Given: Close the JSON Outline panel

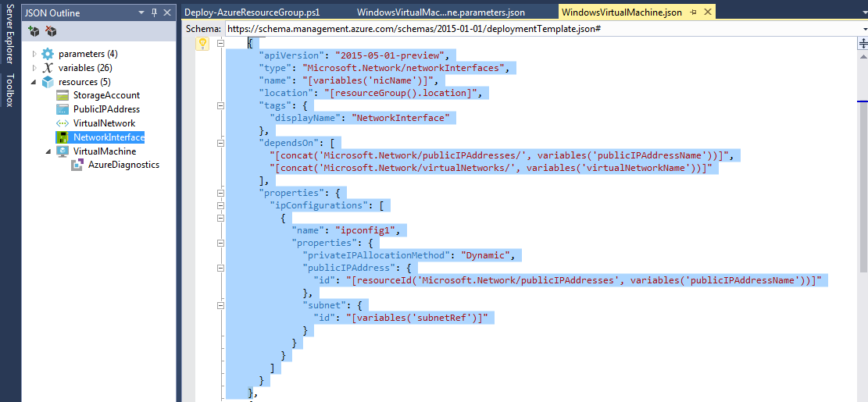Looking at the screenshot, I should 166,12.
